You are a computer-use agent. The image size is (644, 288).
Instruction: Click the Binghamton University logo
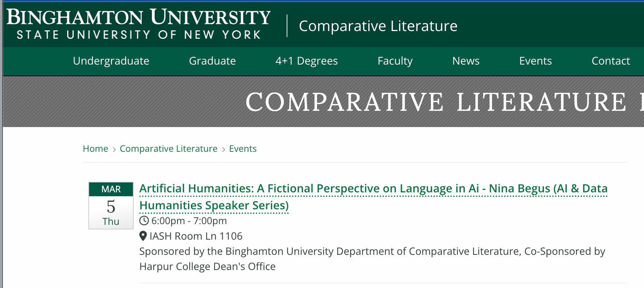click(139, 24)
